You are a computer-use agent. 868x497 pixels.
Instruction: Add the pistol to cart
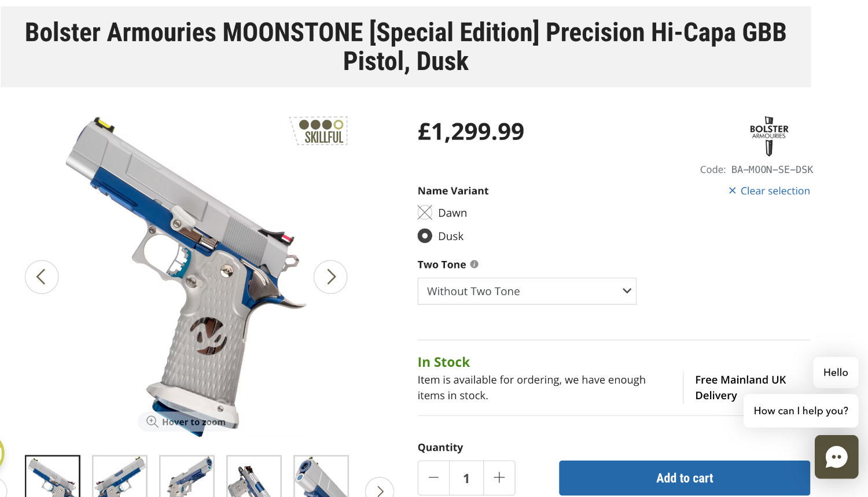[684, 478]
